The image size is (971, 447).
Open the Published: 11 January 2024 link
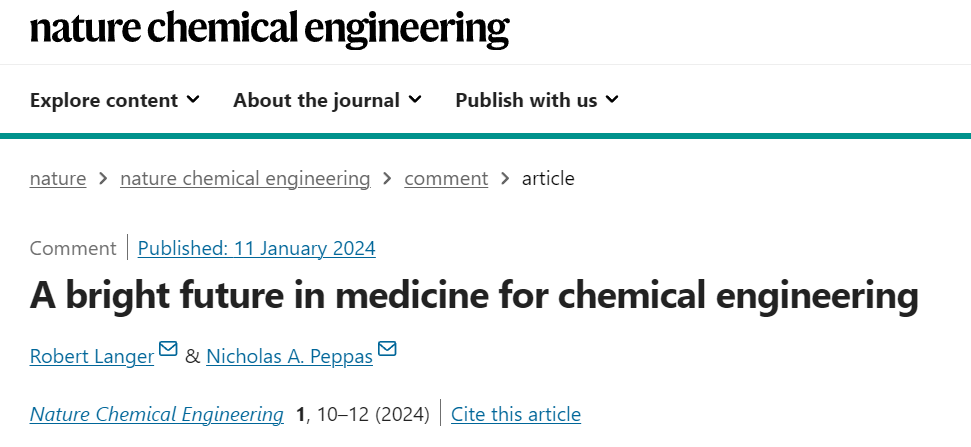(256, 248)
